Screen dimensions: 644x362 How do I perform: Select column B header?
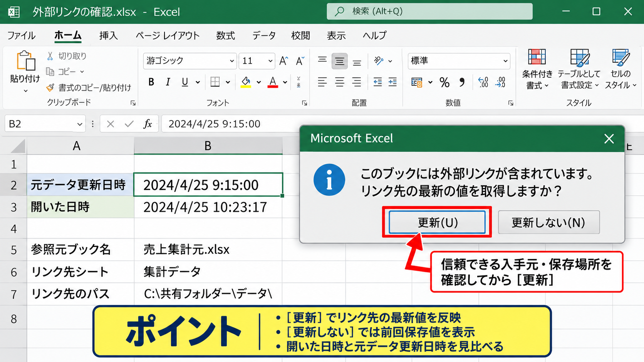(208, 146)
